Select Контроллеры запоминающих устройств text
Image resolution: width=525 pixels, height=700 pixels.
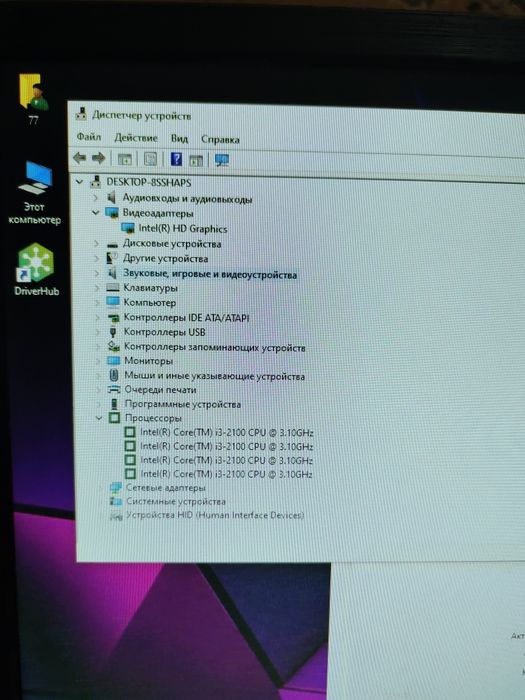[x=215, y=347]
